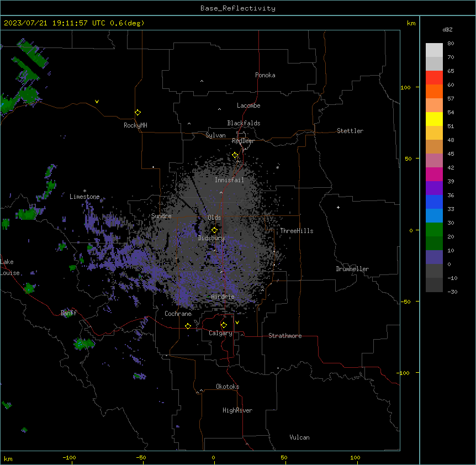Pick the blue 33-36 dBZ legend swatch
Screen dimensions: 476x465
pos(434,202)
